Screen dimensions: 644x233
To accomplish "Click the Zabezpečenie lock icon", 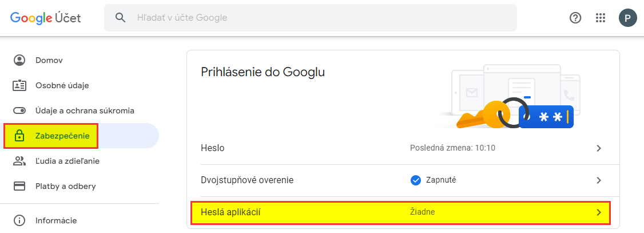I will pos(19,135).
